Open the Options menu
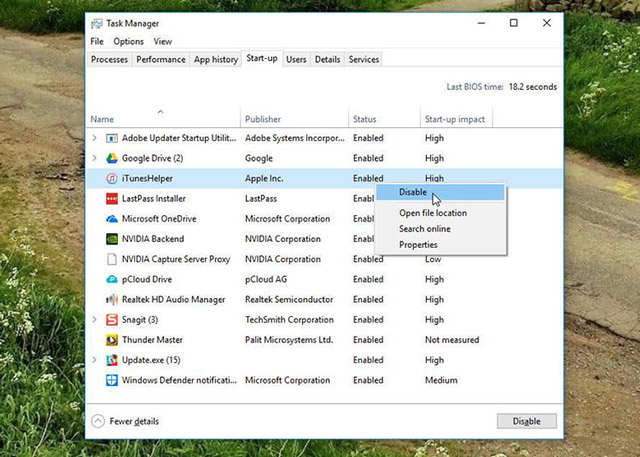Screen dimensions: 640x457 (128, 41)
